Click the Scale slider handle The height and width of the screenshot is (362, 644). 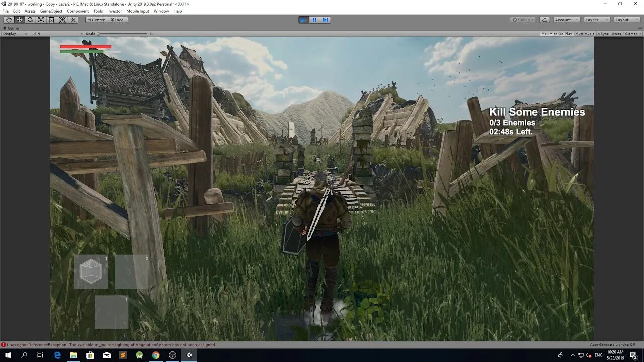[x=99, y=34]
